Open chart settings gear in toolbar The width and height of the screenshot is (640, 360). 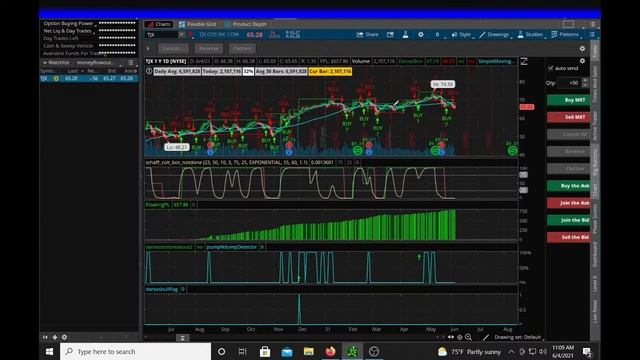pyautogui.click(x=421, y=35)
